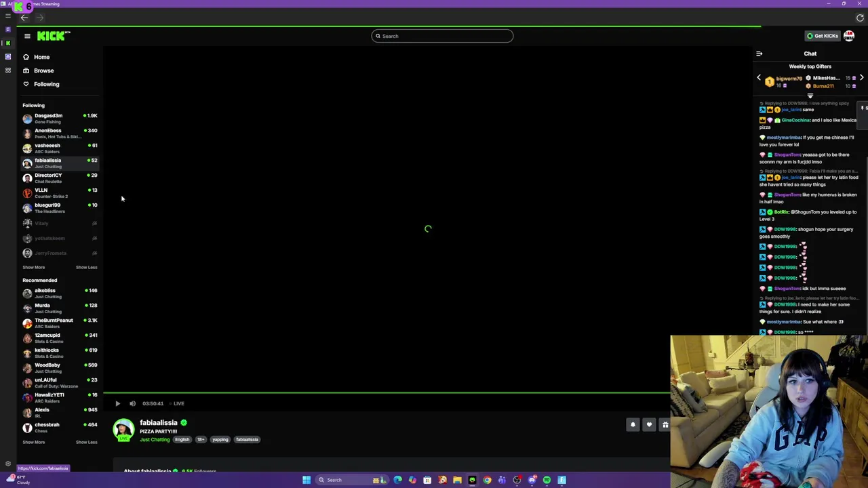Open the user profile avatar menu
The height and width of the screenshot is (488, 868).
click(849, 36)
